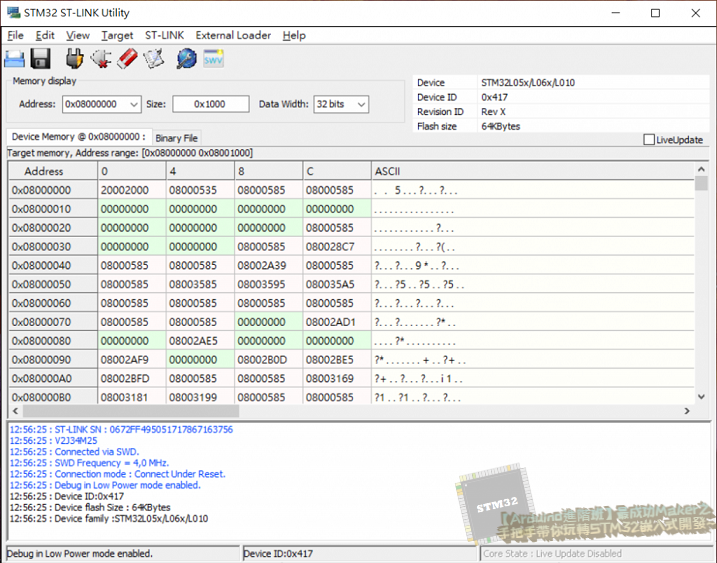717x563 pixels.
Task: Click the horizontal scrollbar's right arrow
Action: coord(687,411)
